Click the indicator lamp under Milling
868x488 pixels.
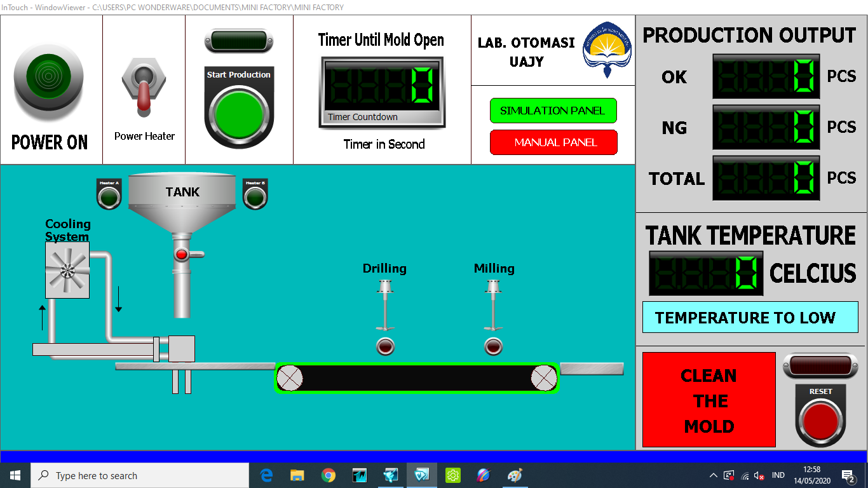[x=493, y=347]
